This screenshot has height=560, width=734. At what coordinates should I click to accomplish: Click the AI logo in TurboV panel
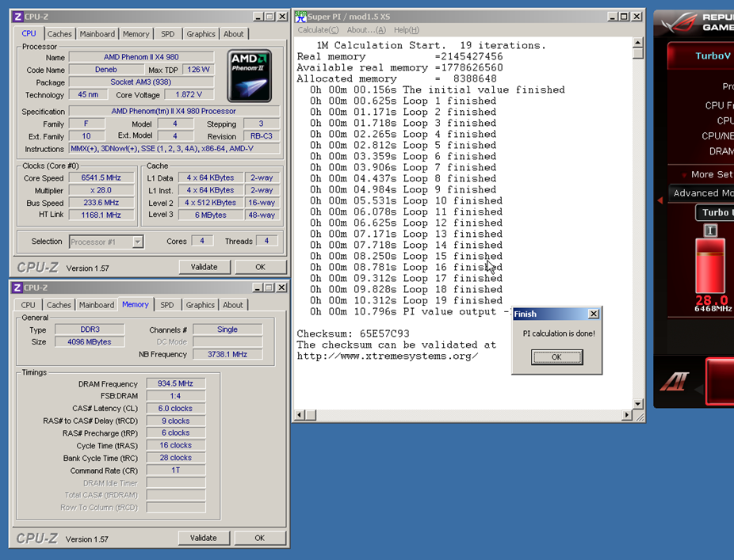pyautogui.click(x=675, y=381)
